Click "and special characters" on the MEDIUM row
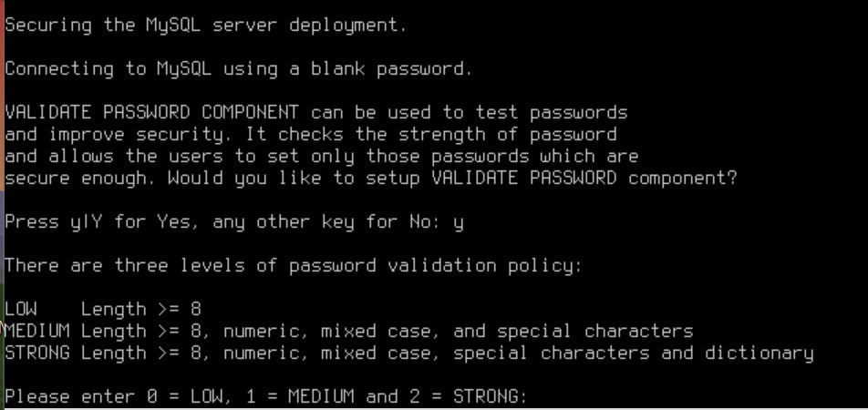This screenshot has height=410, width=868. coord(573,332)
